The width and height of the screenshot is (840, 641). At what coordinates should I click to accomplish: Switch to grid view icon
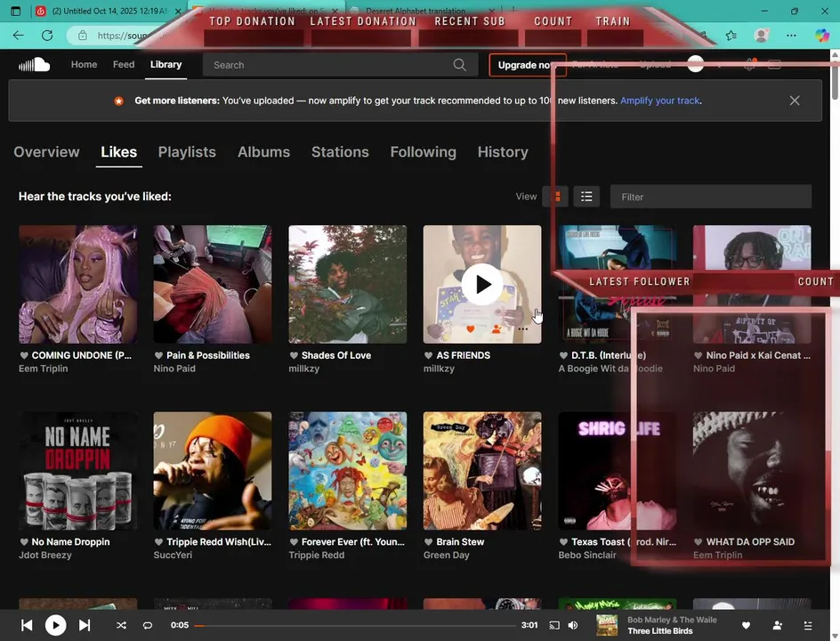pos(555,197)
